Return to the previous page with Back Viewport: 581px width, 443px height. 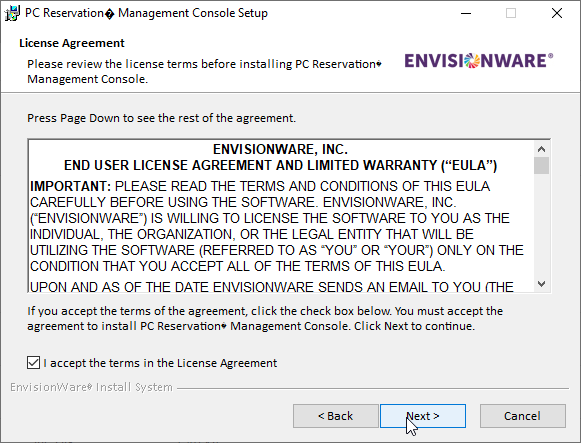tap(335, 416)
